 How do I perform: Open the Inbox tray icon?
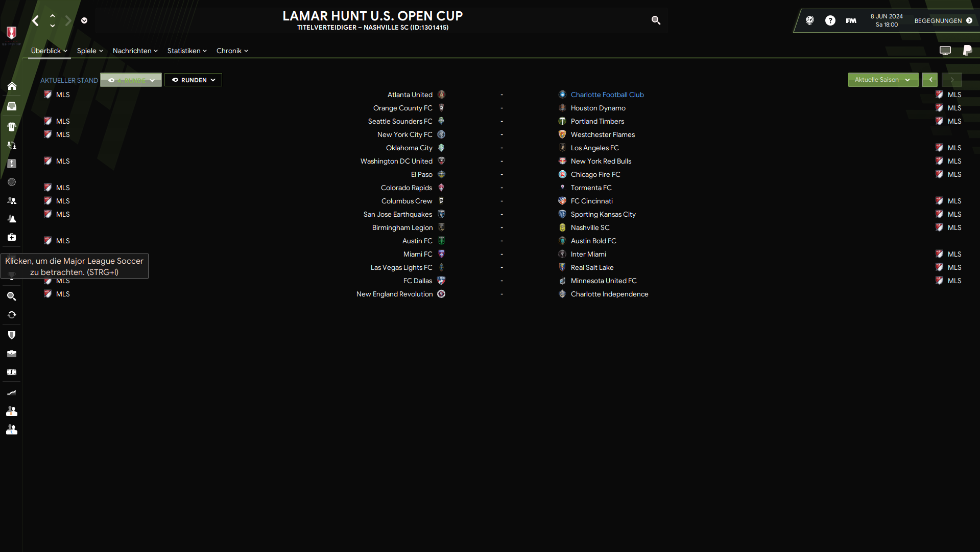pyautogui.click(x=12, y=106)
